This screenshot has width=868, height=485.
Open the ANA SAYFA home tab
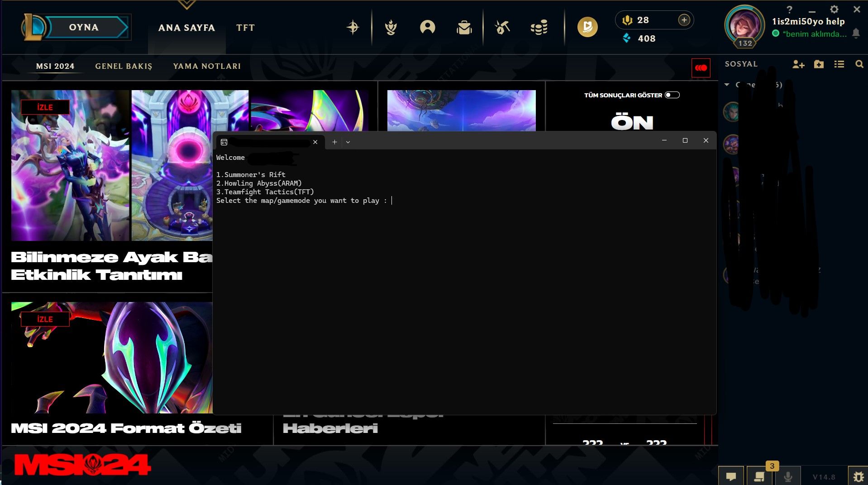(x=186, y=28)
